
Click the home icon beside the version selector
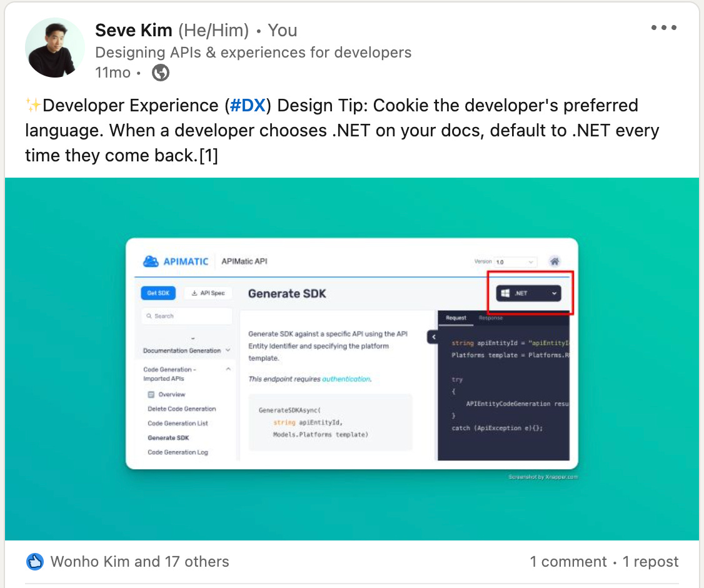[554, 261]
